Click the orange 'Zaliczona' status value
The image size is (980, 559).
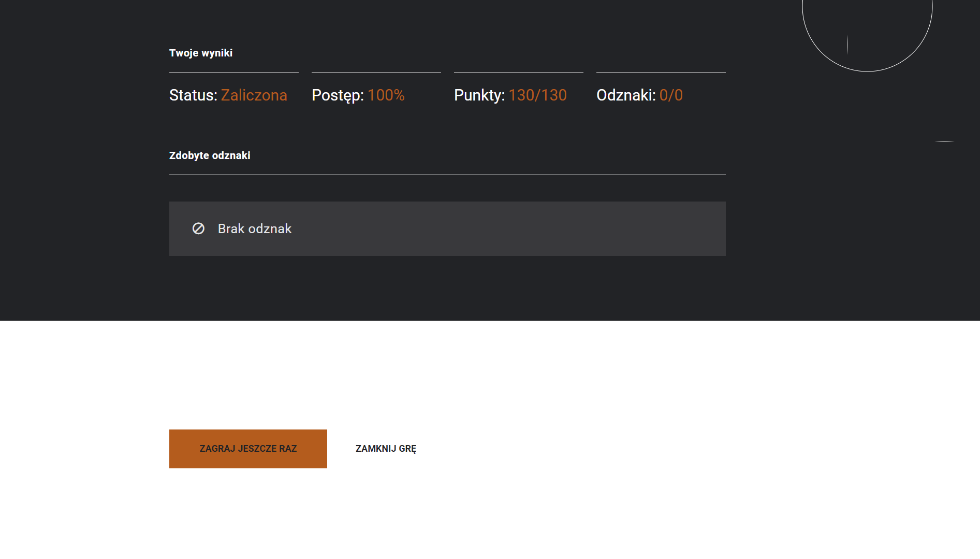tap(254, 95)
